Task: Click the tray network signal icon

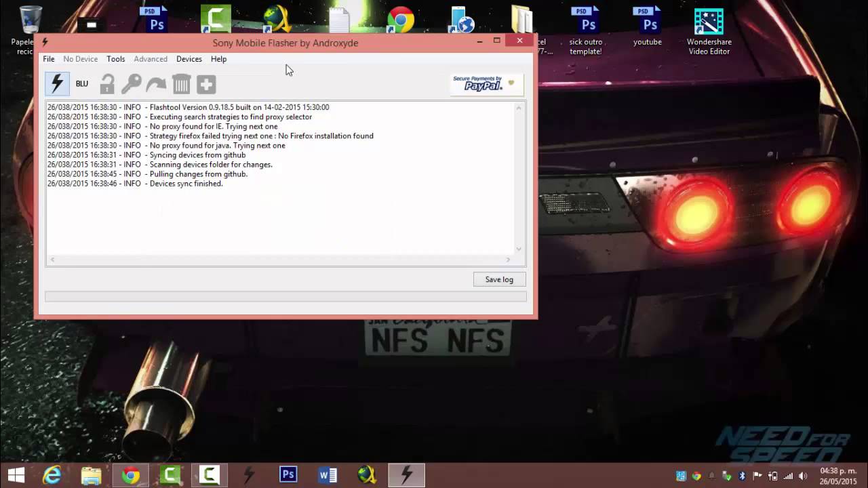Action: 787,476
